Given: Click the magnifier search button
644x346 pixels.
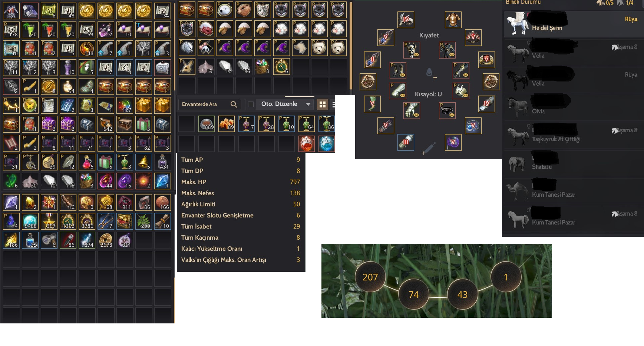Looking at the screenshot, I should click(x=234, y=104).
